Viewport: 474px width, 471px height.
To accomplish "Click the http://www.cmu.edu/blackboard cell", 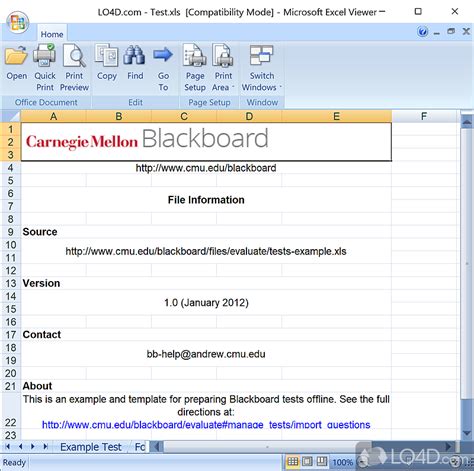I will (x=206, y=168).
